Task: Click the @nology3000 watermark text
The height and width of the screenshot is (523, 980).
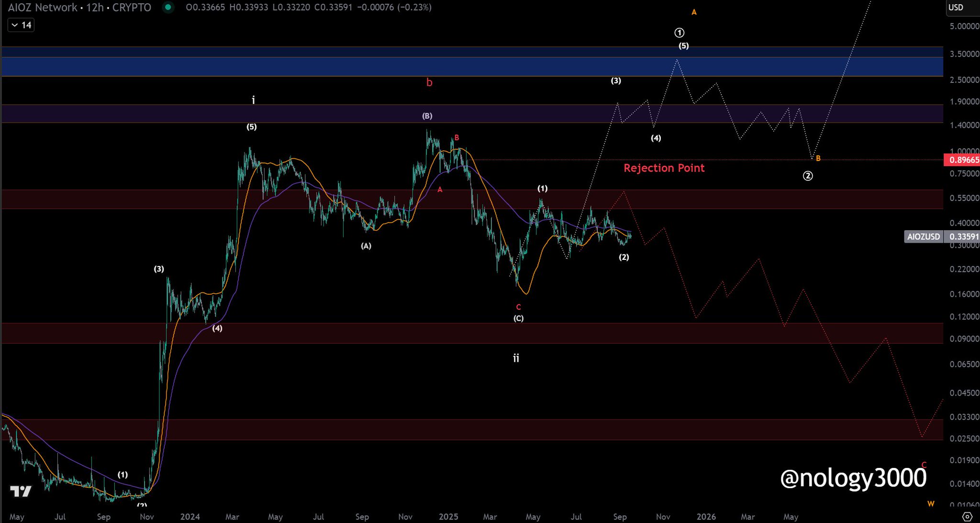Action: click(853, 478)
